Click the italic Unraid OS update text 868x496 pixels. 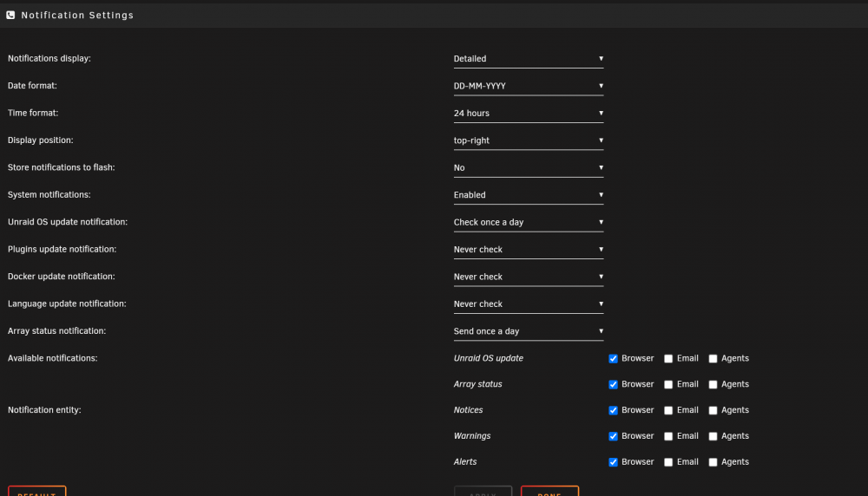(x=488, y=358)
